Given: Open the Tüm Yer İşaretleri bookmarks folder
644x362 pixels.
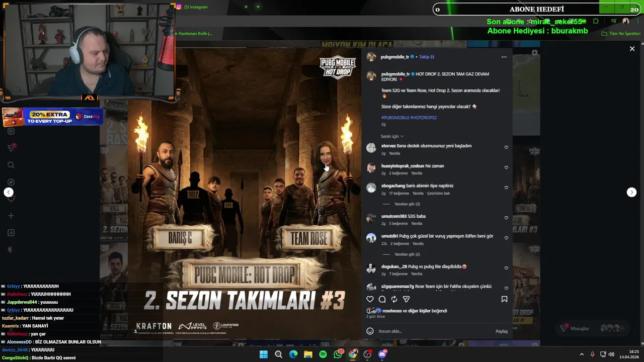Looking at the screenshot, I should [621, 34].
